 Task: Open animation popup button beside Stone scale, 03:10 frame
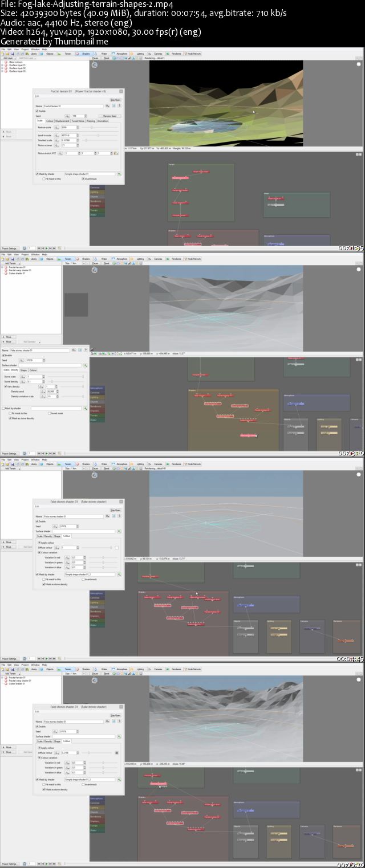24,377
